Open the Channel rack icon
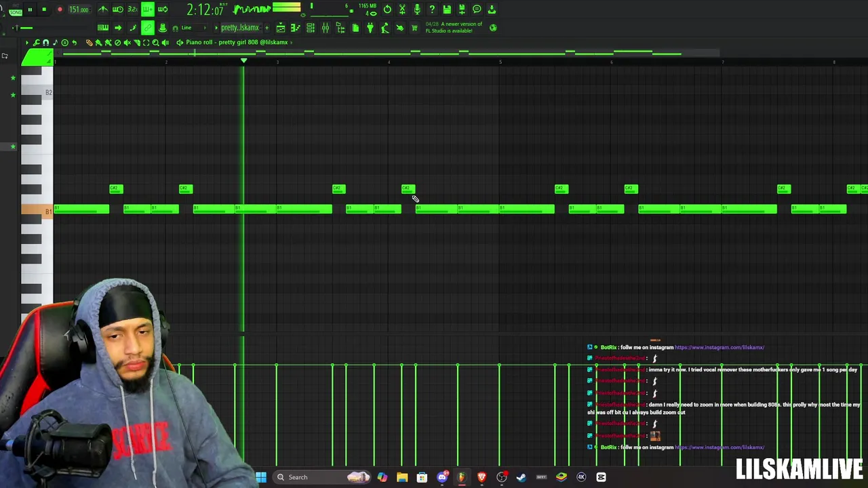Screen dimensions: 868x488 click(311, 28)
